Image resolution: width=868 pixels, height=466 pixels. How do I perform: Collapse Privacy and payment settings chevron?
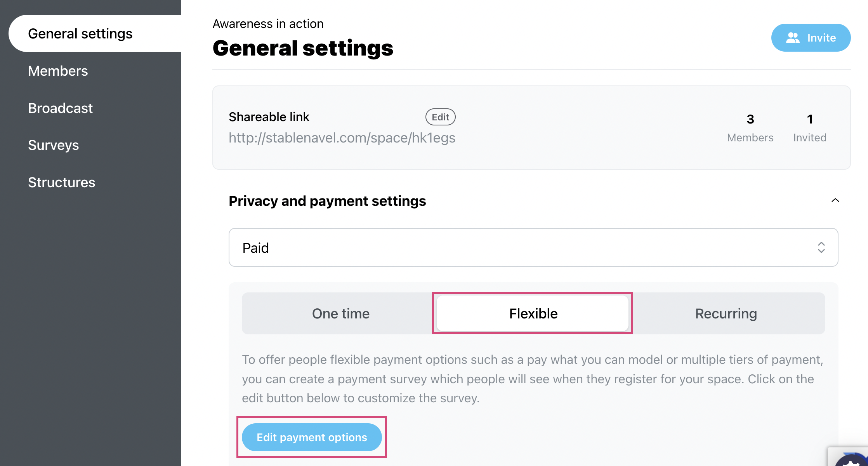tap(835, 200)
